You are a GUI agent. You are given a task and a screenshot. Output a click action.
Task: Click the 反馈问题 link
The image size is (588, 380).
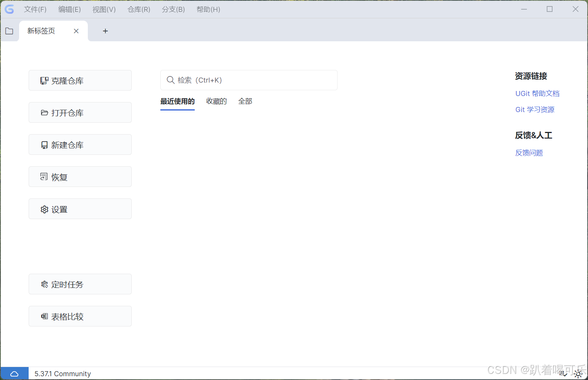529,153
